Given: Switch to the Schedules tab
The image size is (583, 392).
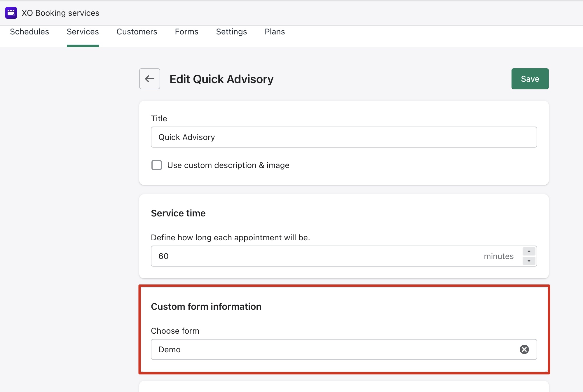Looking at the screenshot, I should tap(29, 32).
